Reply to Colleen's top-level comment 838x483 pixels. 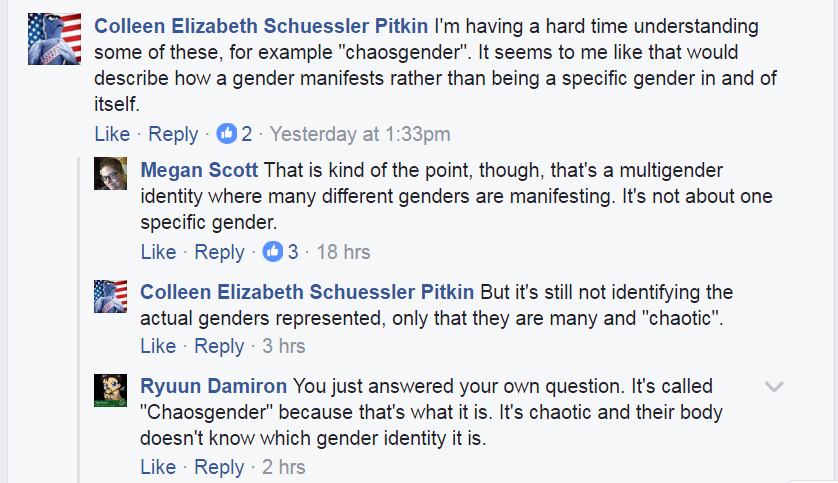click(x=173, y=134)
